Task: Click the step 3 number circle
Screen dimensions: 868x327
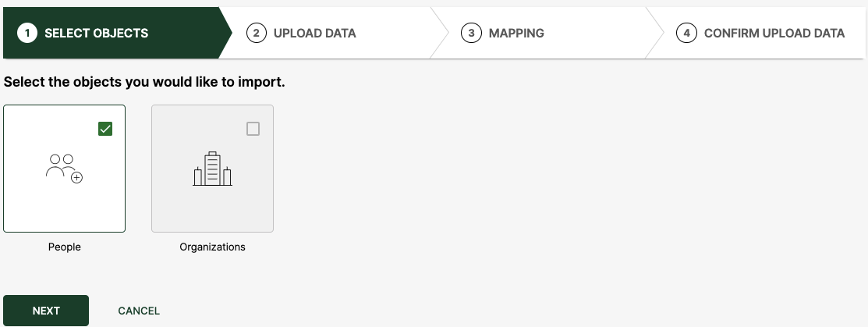Action: pyautogui.click(x=471, y=34)
